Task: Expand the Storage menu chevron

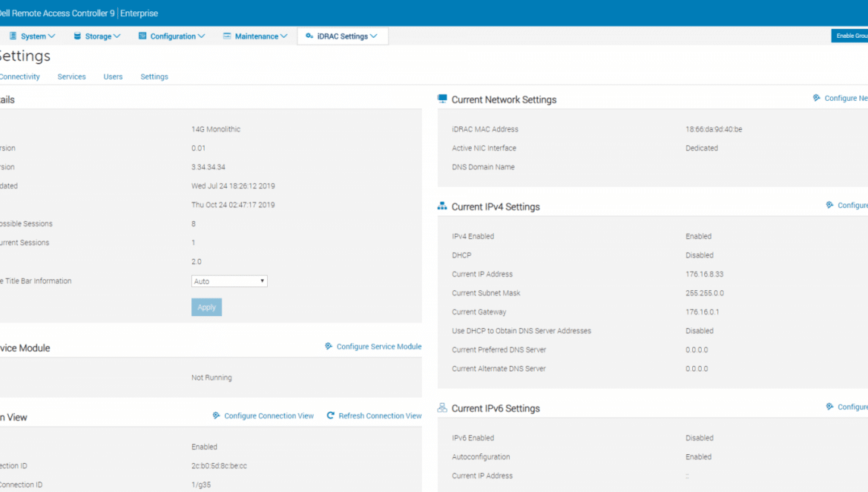Action: click(116, 36)
